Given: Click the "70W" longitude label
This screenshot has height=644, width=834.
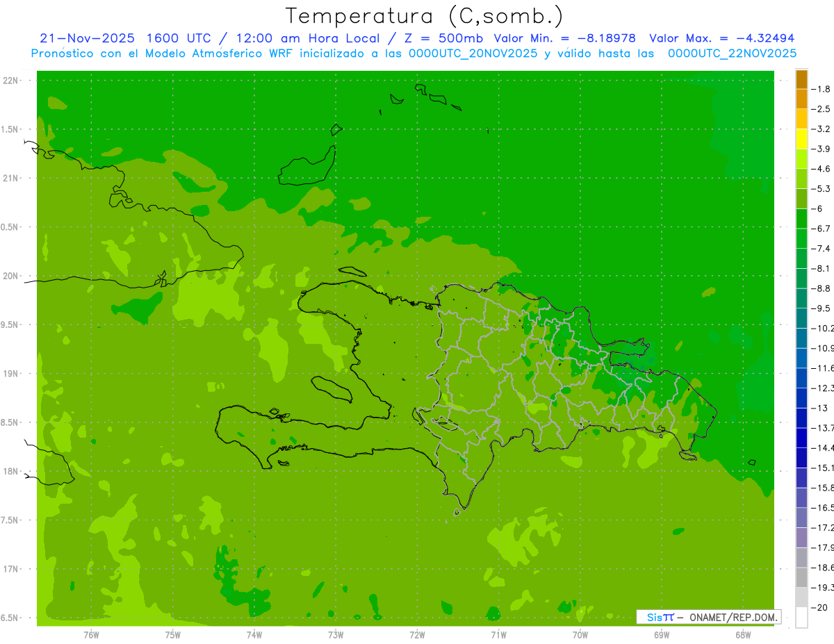Looking at the screenshot, I should click(580, 634).
